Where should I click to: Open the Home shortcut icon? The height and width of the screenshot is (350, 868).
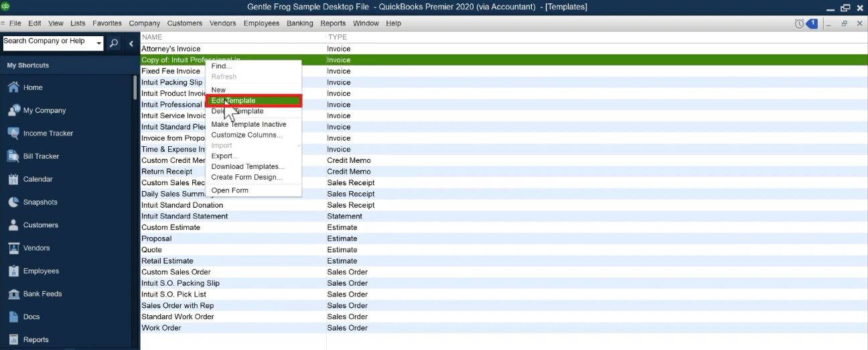click(x=13, y=87)
